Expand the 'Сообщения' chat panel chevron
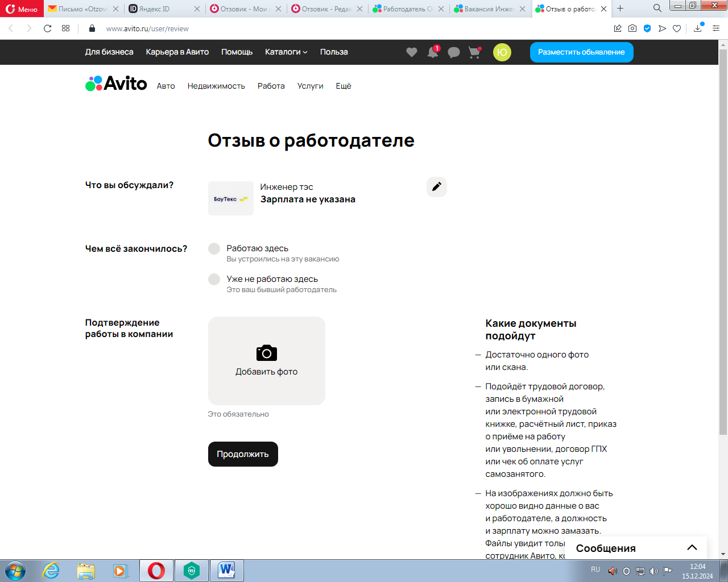728x582 pixels. (692, 548)
